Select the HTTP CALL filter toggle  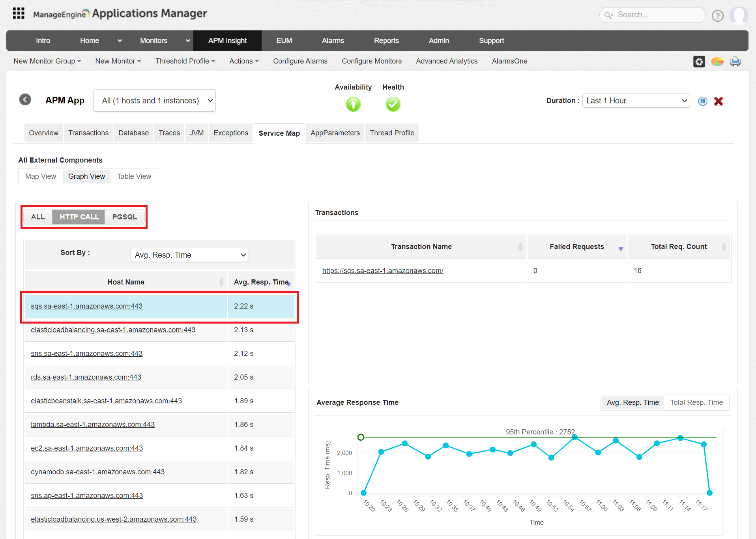[x=79, y=217]
